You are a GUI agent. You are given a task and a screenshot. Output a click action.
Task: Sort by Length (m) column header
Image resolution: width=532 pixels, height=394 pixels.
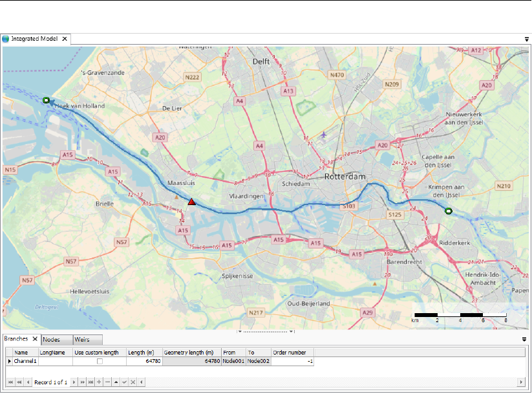pyautogui.click(x=144, y=353)
